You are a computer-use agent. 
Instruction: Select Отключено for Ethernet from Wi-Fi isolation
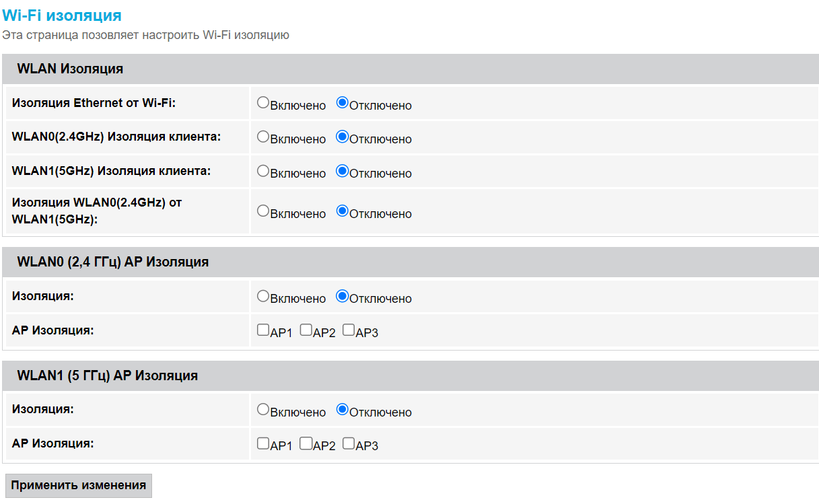(342, 103)
